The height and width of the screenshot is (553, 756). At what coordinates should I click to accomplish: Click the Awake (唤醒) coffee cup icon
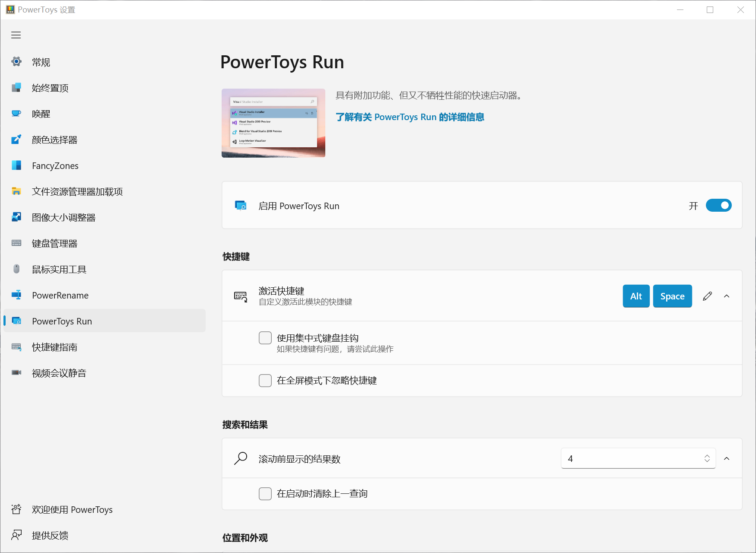click(x=16, y=114)
